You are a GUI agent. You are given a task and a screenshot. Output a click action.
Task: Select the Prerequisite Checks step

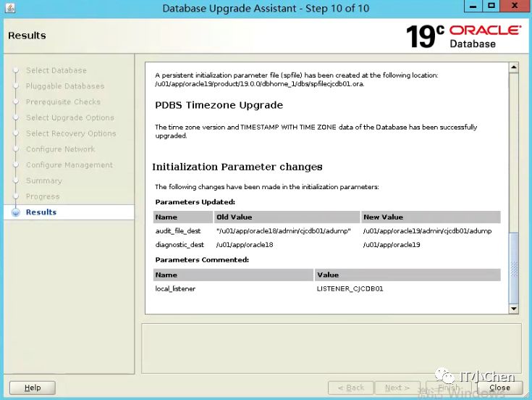63,102
